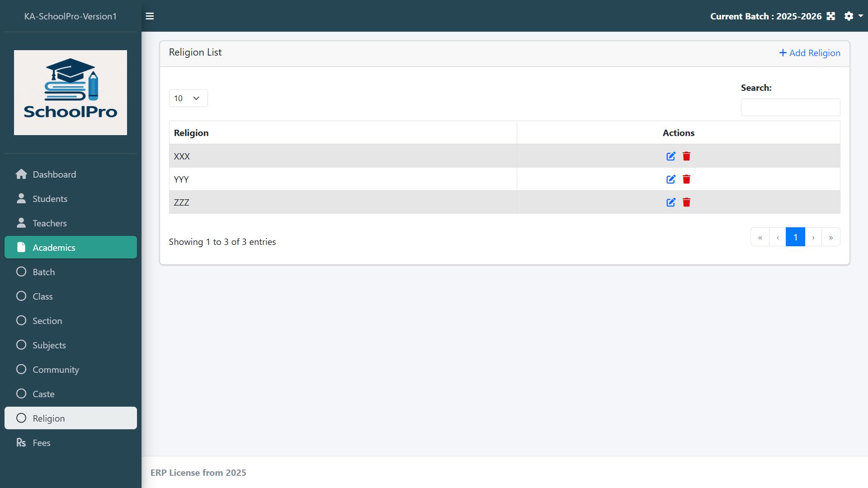Expand entries per page dropdown showing 10
The height and width of the screenshot is (488, 868).
point(188,99)
